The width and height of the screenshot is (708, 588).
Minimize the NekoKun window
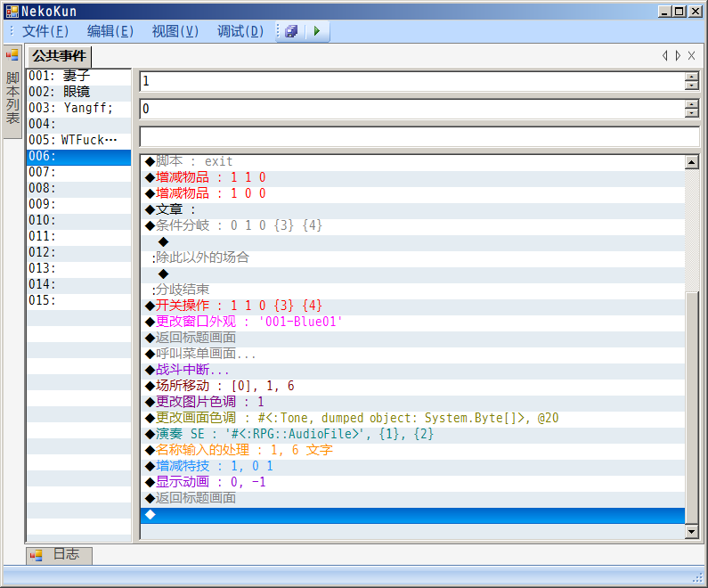pyautogui.click(x=664, y=12)
